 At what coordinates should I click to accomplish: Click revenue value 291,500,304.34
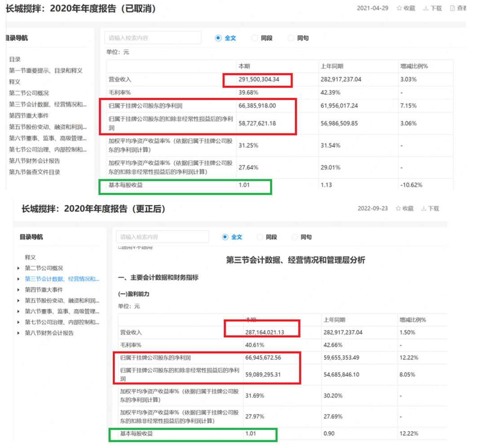click(259, 79)
